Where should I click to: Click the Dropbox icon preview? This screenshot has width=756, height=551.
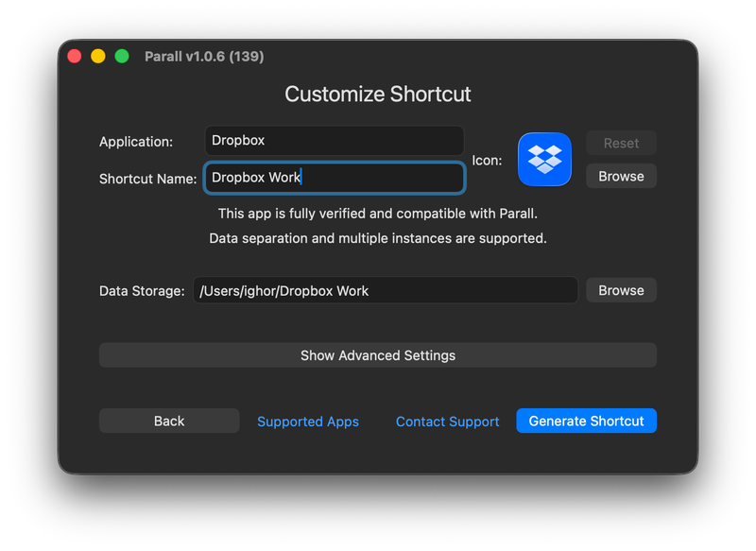(544, 159)
